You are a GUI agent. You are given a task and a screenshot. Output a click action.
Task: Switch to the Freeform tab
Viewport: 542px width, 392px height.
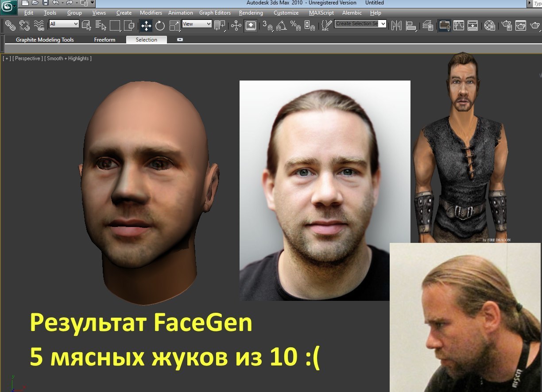pos(105,40)
